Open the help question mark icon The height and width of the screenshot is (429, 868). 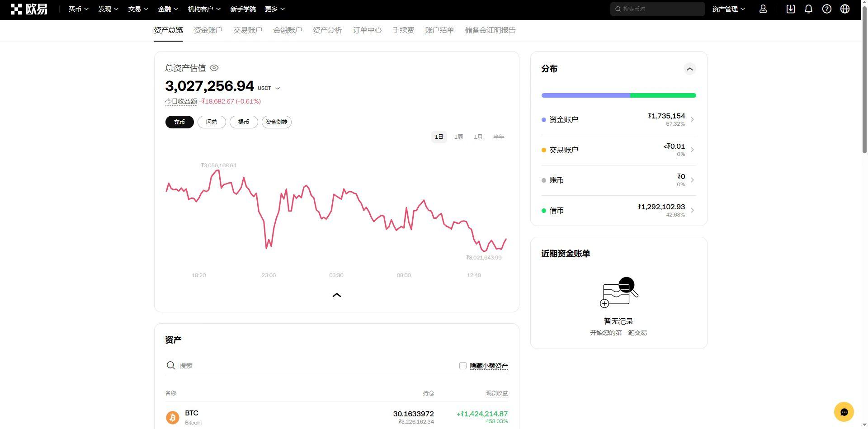(826, 9)
